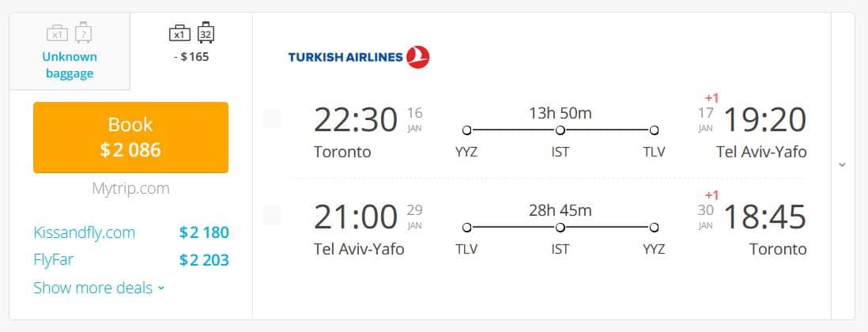Viewport: 868px width, 332px height.
Task: Click the 32 kg checked suitcase icon
Action: coord(206,32)
